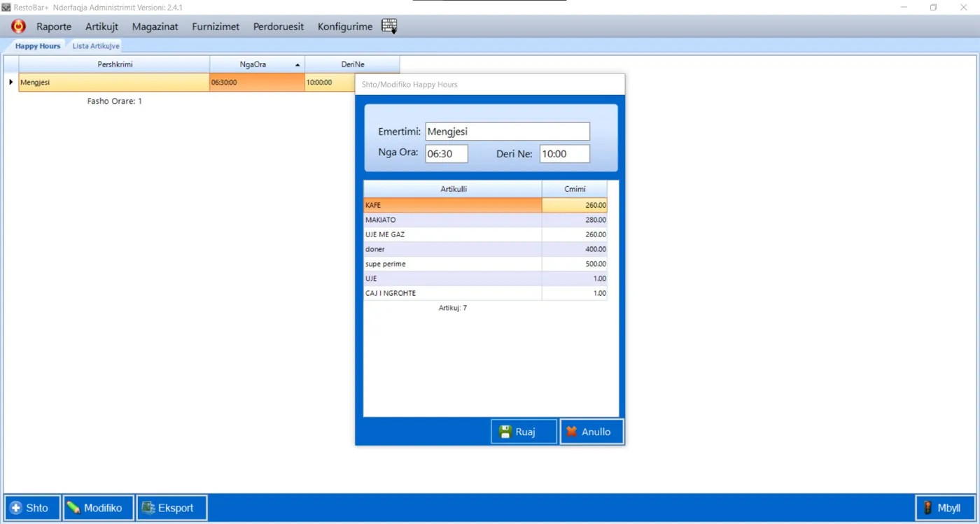This screenshot has height=524, width=980.
Task: Click the green plus Shto icon
Action: point(16,508)
